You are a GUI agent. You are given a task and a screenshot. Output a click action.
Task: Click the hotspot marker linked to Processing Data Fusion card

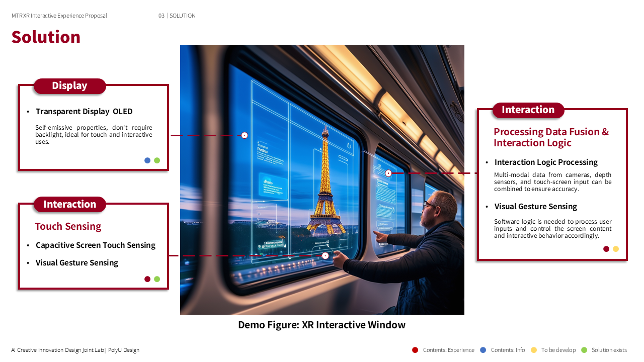pyautogui.click(x=388, y=173)
